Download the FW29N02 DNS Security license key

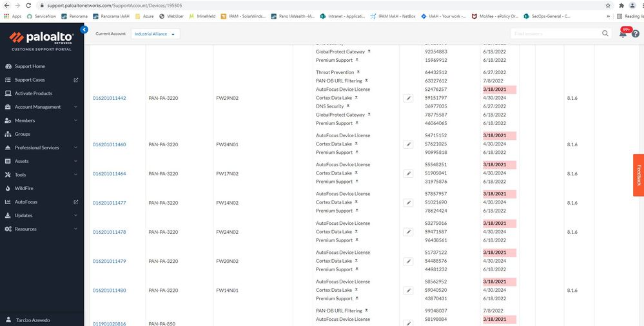pyautogui.click(x=348, y=106)
